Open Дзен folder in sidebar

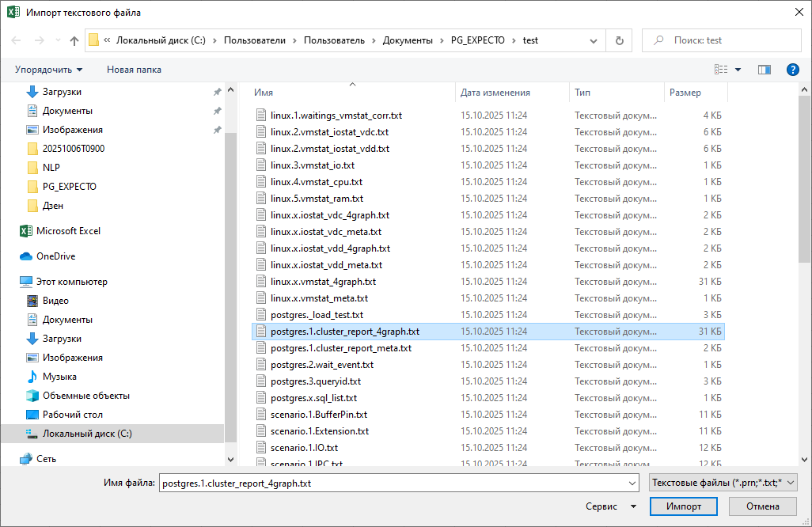(x=52, y=206)
